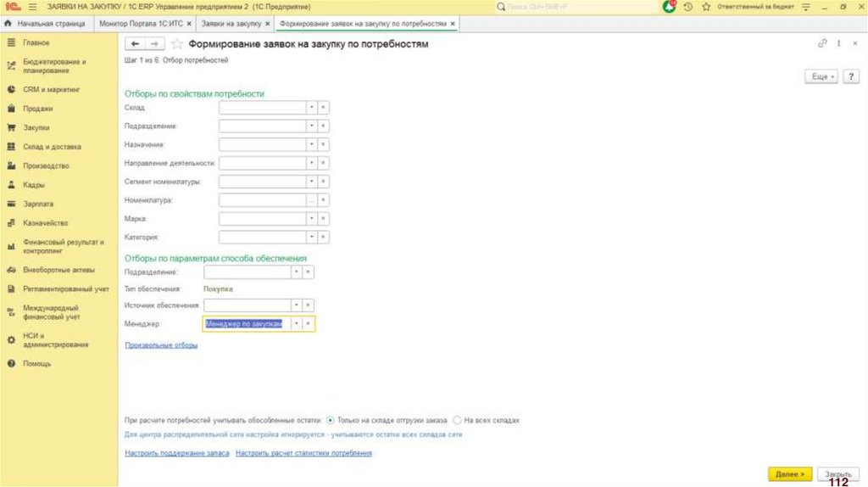Close the Монитор Портала 1С:ИТС tab
This screenshot has height=487, width=868.
(189, 24)
